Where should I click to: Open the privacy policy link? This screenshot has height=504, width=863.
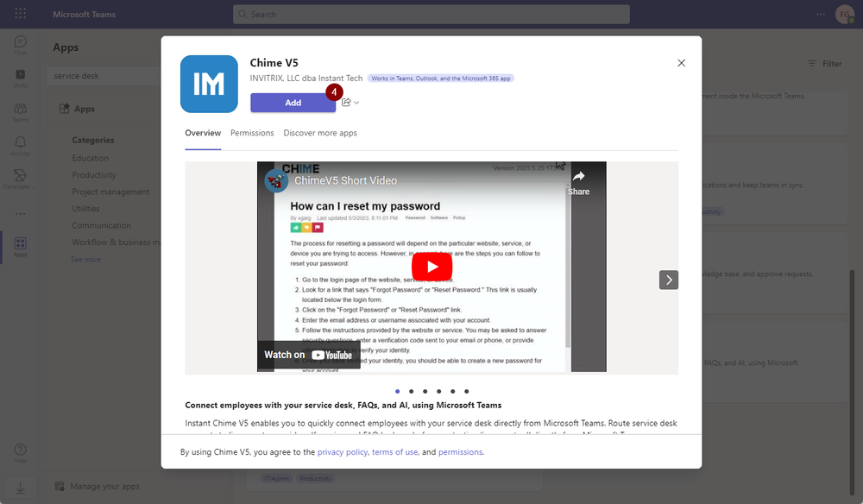tap(343, 452)
